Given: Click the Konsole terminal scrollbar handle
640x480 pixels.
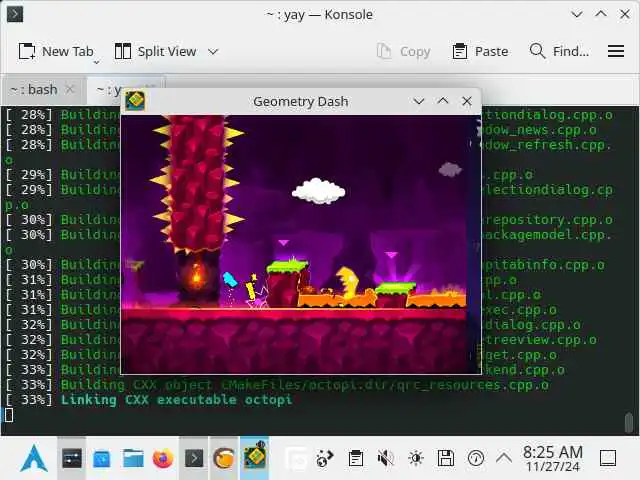Looking at the screenshot, I should point(629,422).
